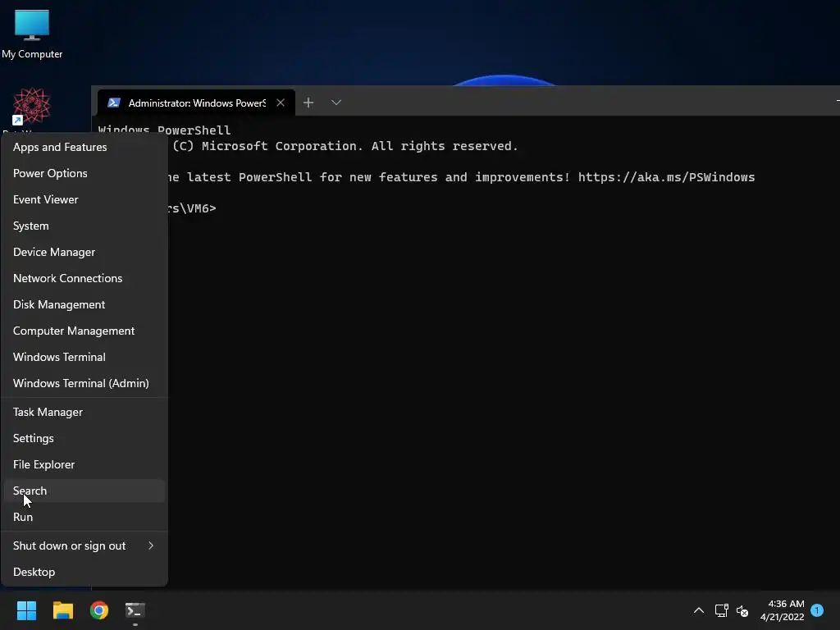
Task: Click the network icon in the system tray
Action: click(721, 610)
